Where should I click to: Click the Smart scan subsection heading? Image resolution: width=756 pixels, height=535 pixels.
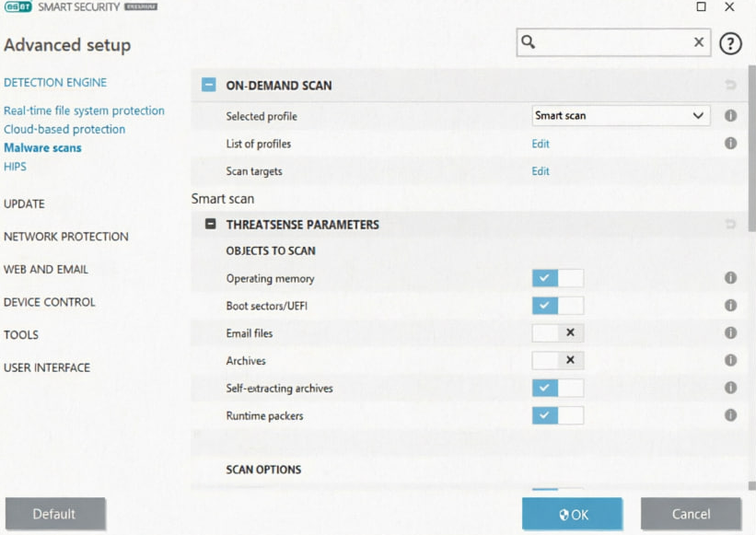pyautogui.click(x=223, y=199)
